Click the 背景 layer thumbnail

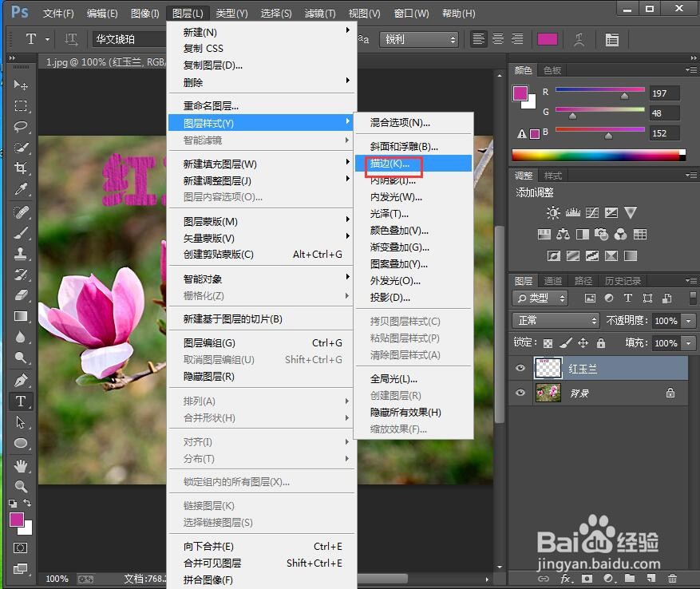[548, 393]
